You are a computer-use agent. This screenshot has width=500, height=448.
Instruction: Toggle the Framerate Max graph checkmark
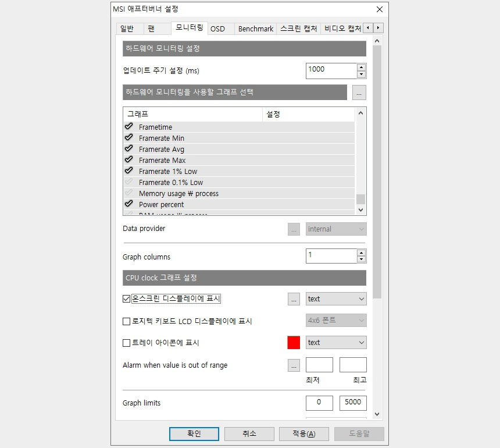click(x=129, y=159)
